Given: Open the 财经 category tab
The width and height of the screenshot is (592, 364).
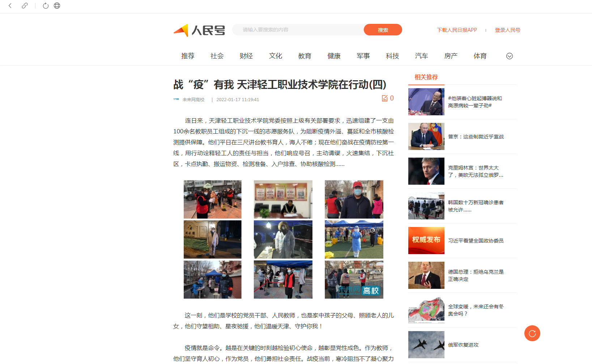Looking at the screenshot, I should (x=246, y=56).
